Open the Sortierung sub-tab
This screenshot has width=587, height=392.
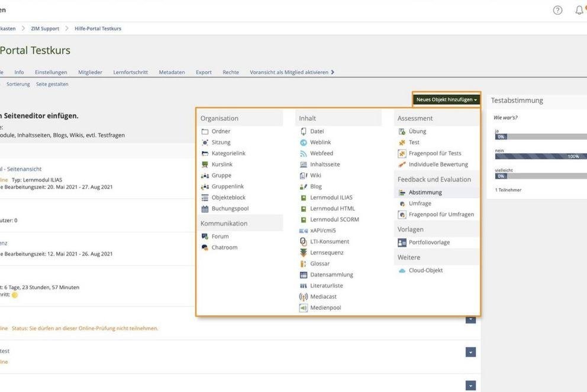(18, 84)
